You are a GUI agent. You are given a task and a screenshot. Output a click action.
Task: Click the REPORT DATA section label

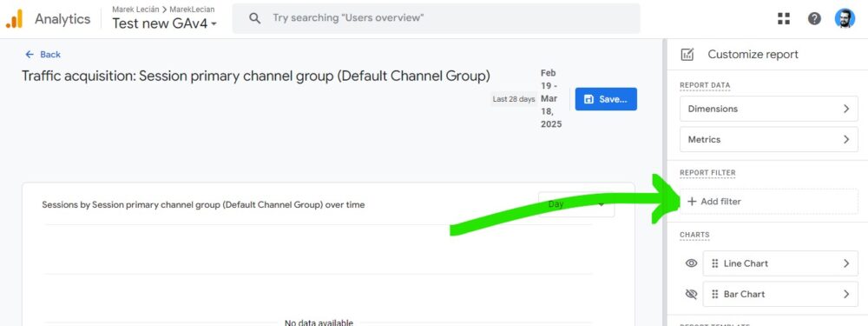tap(705, 85)
